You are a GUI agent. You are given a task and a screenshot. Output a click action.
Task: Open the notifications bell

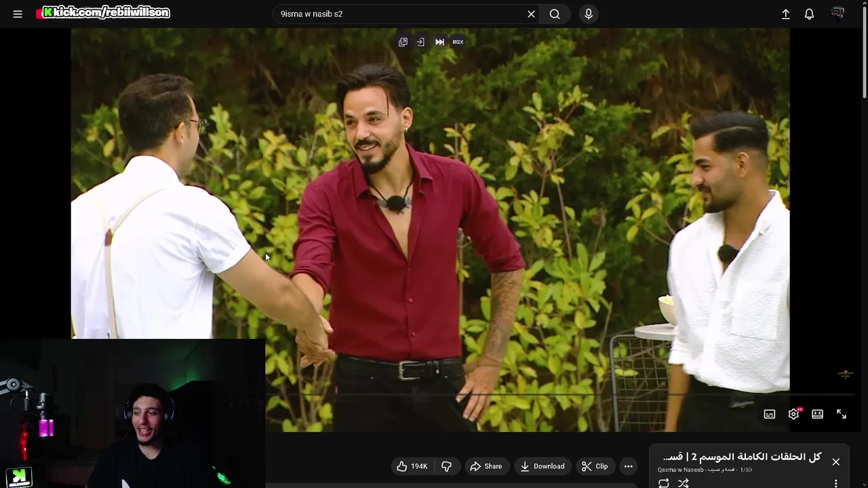pos(809,14)
